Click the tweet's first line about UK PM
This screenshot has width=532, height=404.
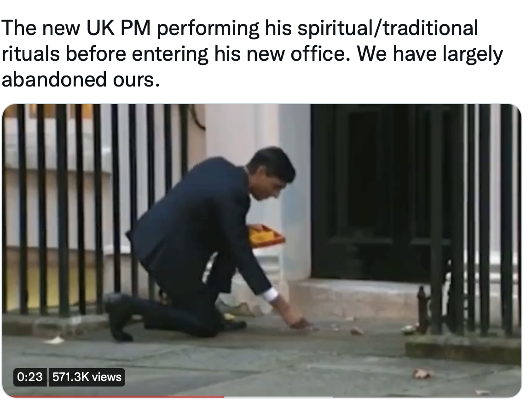tap(240, 28)
